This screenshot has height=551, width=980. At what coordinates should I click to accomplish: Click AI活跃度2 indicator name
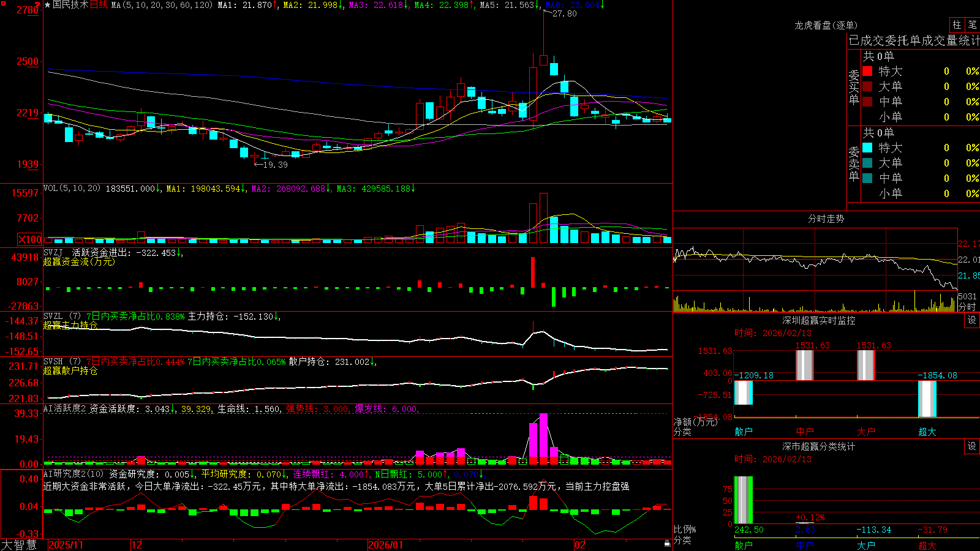65,409
